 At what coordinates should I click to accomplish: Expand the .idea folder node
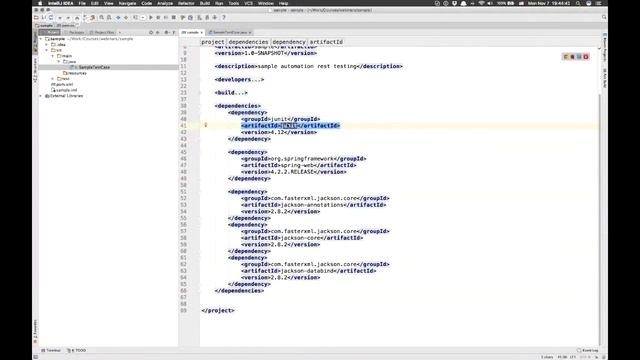[47, 44]
